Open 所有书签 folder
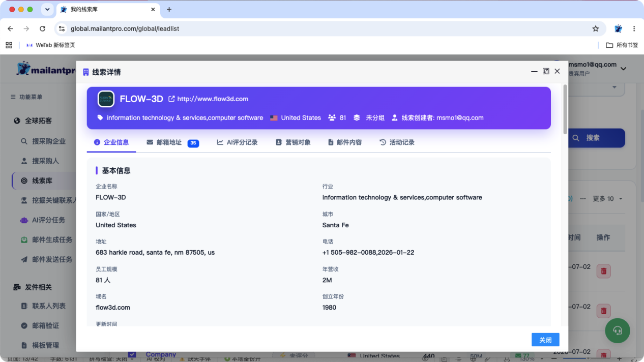The width and height of the screenshot is (644, 362). pyautogui.click(x=622, y=45)
